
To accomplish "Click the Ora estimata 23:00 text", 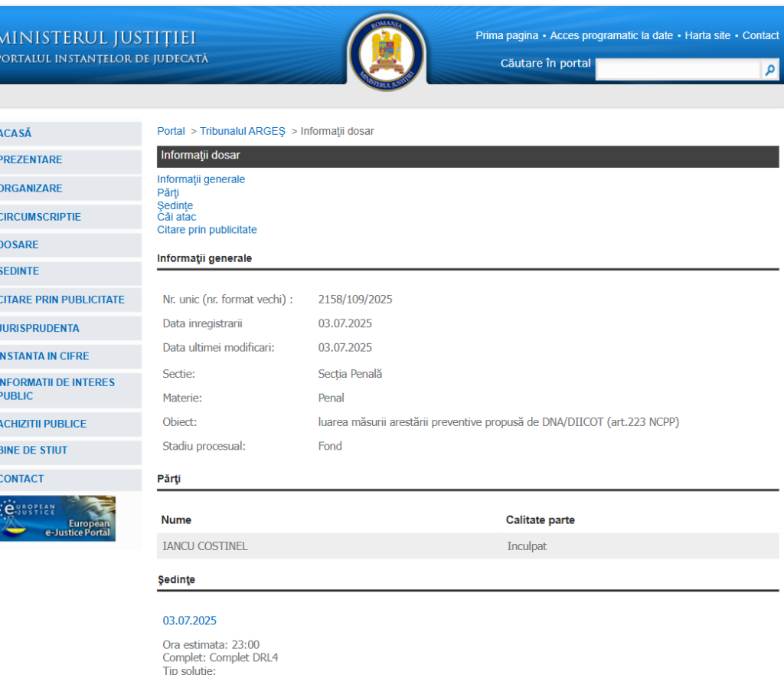I will (211, 645).
